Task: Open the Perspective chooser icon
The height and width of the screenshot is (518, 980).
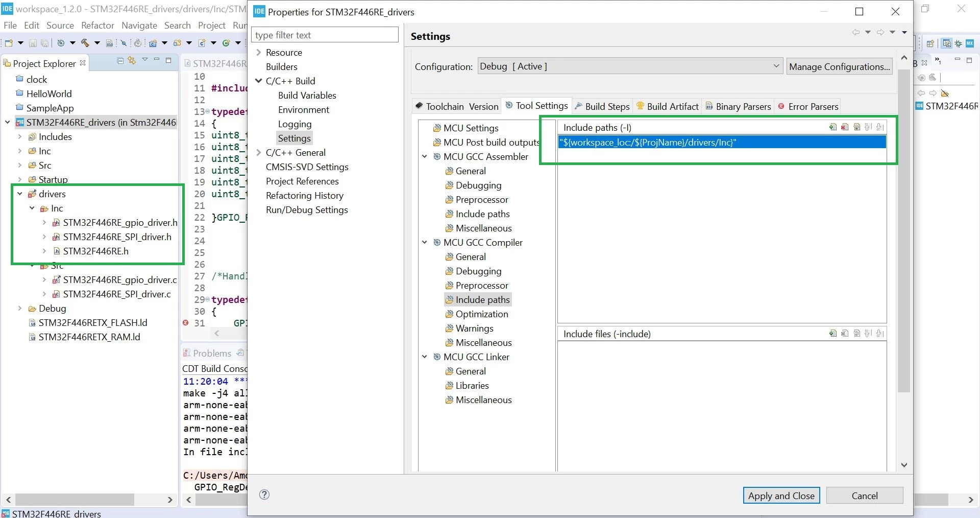Action: [x=930, y=43]
